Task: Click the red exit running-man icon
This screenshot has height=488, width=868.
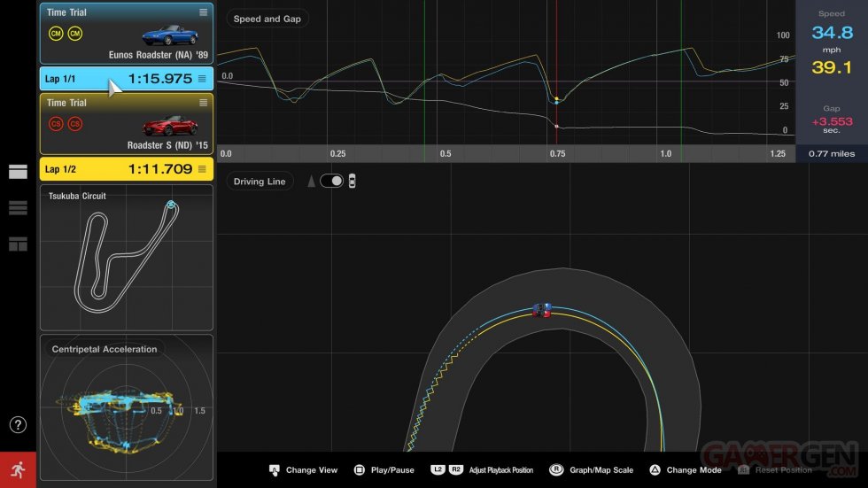Action: point(18,469)
